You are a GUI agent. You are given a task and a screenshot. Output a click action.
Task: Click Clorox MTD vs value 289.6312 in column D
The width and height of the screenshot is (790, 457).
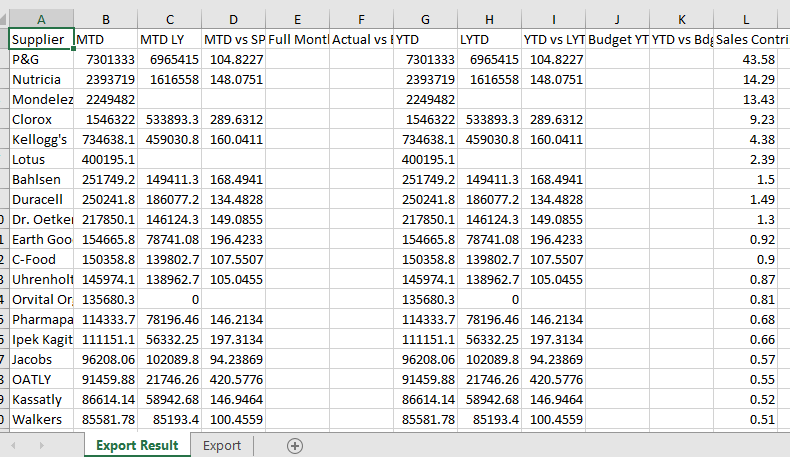point(233,119)
